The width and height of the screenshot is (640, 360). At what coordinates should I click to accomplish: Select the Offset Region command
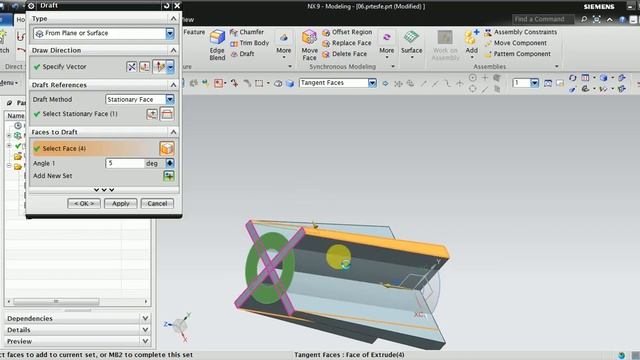(x=347, y=32)
